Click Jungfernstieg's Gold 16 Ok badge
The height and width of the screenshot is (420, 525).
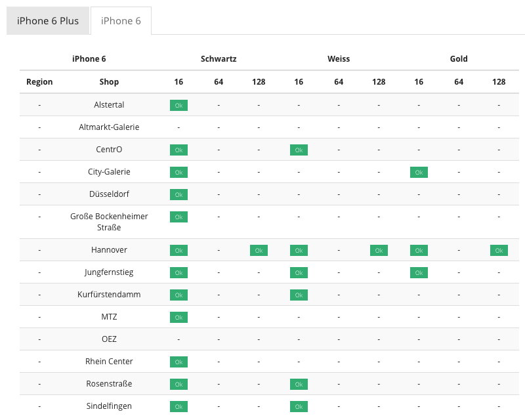(x=419, y=272)
